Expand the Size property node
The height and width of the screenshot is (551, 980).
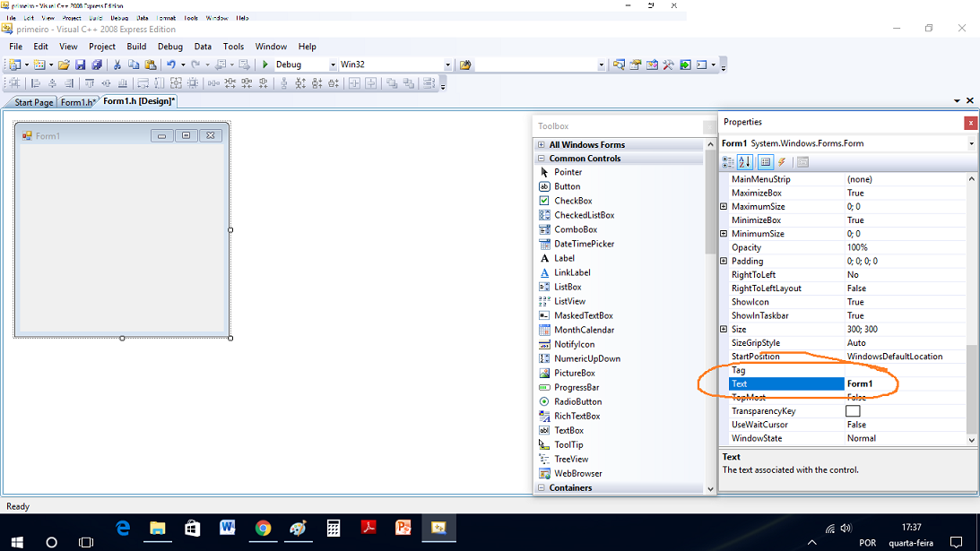[x=724, y=329]
